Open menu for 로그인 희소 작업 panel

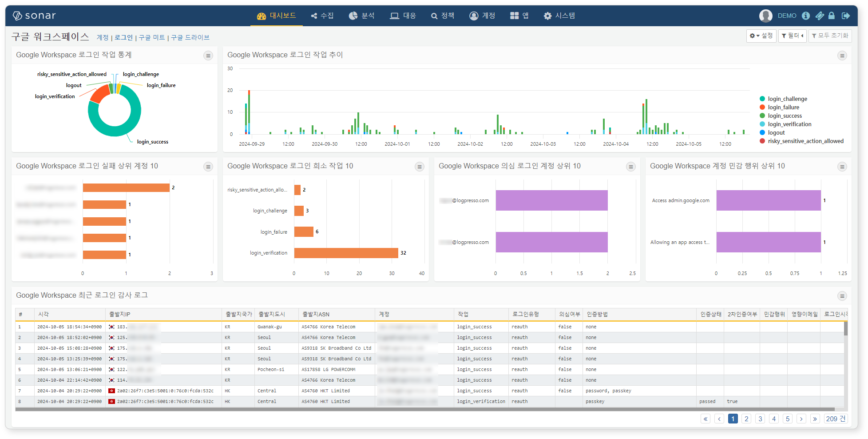[x=420, y=167]
